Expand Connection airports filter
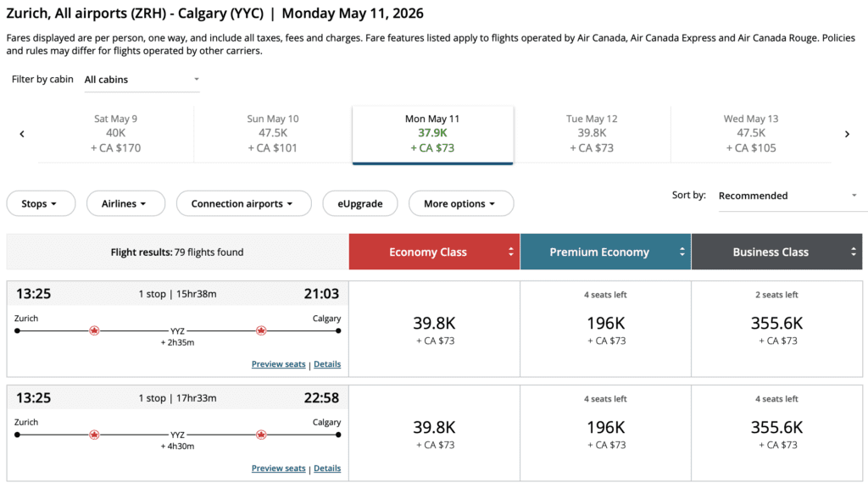 [242, 204]
